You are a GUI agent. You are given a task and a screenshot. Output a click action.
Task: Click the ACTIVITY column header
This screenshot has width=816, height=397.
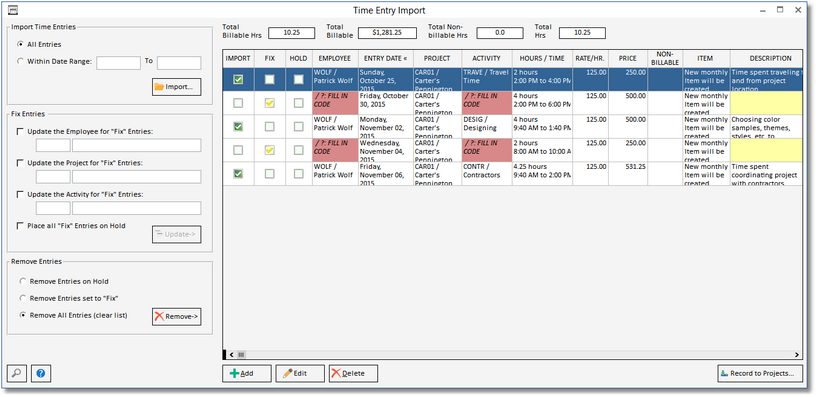pos(487,58)
